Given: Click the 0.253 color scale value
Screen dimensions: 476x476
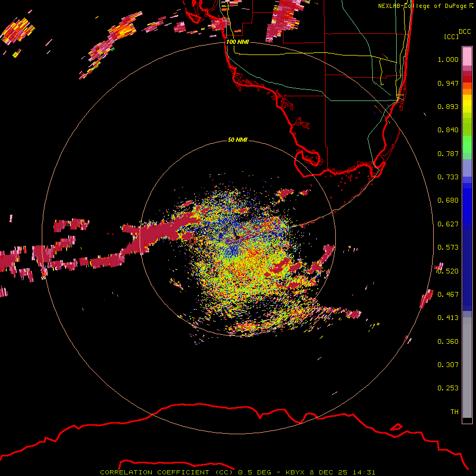Looking at the screenshot, I should [x=448, y=388].
